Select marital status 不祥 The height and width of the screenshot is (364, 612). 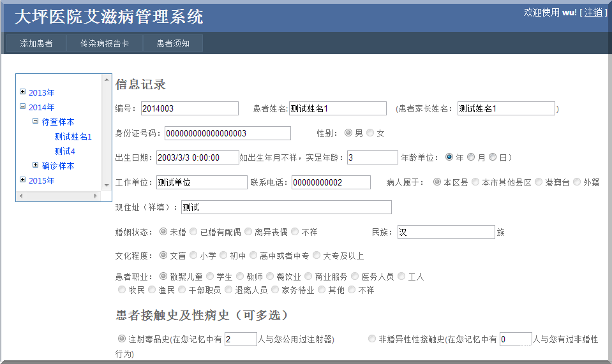click(295, 232)
